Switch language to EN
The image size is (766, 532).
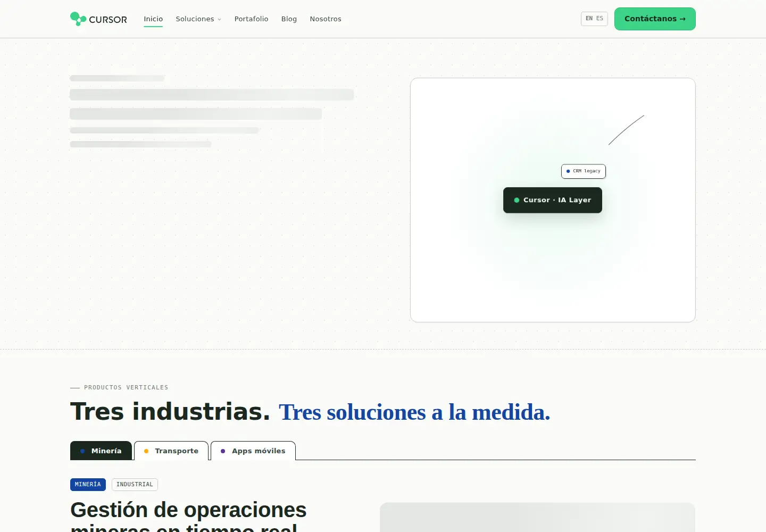pyautogui.click(x=589, y=19)
